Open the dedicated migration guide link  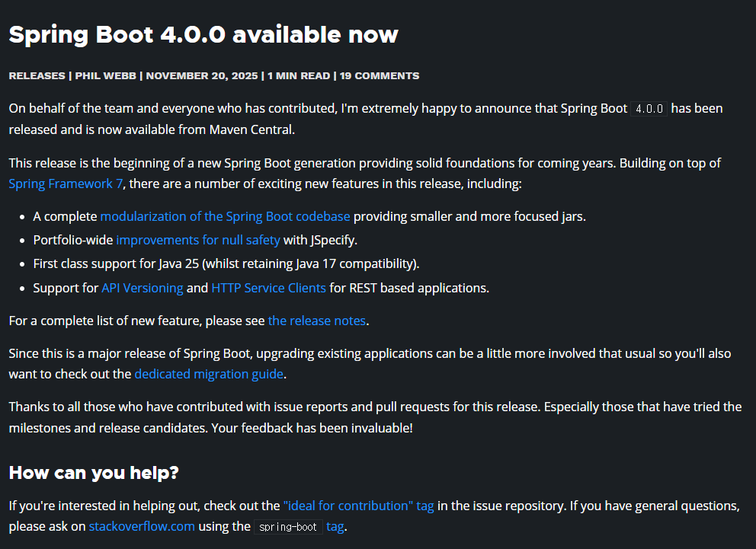(x=209, y=374)
